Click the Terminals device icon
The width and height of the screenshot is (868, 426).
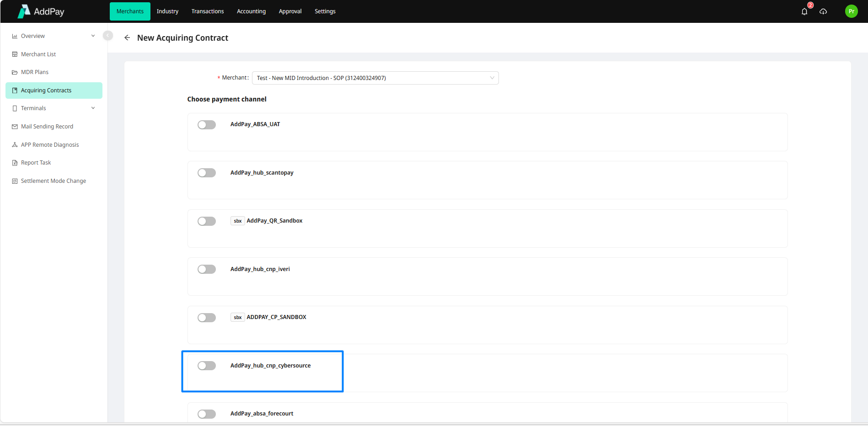pos(15,108)
